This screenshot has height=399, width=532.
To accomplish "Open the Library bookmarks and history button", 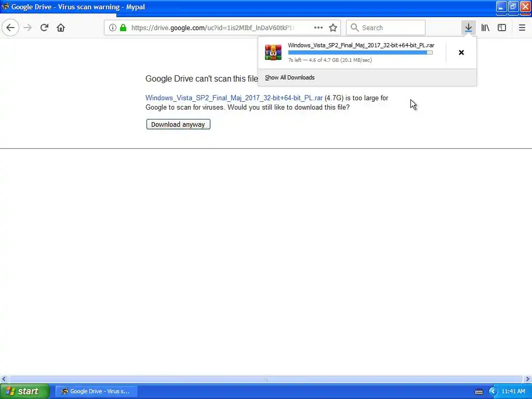I will pyautogui.click(x=485, y=28).
